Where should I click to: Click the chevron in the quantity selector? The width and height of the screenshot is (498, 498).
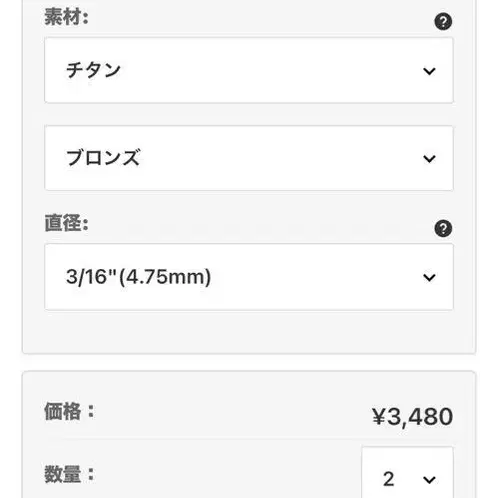click(x=429, y=480)
